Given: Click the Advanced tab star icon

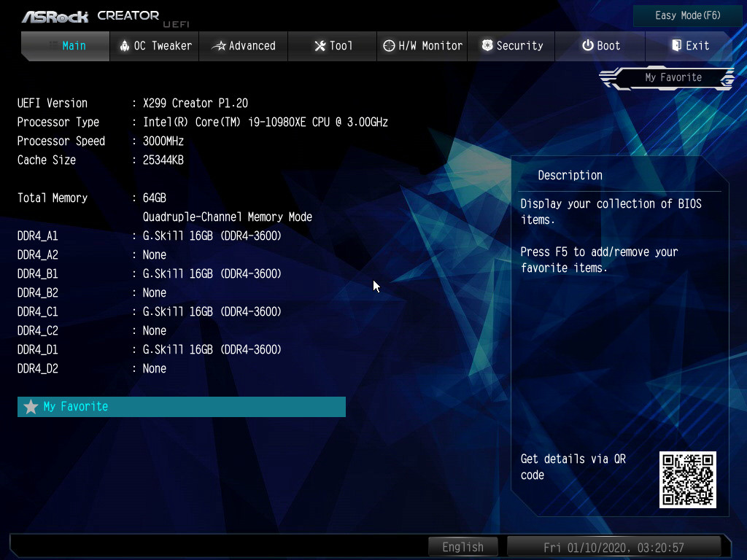Looking at the screenshot, I should point(218,46).
